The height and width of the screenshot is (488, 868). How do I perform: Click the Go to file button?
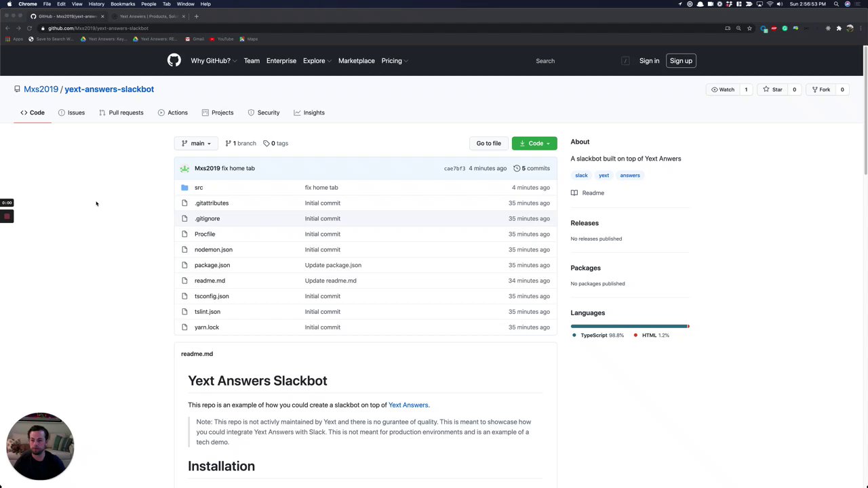coord(488,144)
